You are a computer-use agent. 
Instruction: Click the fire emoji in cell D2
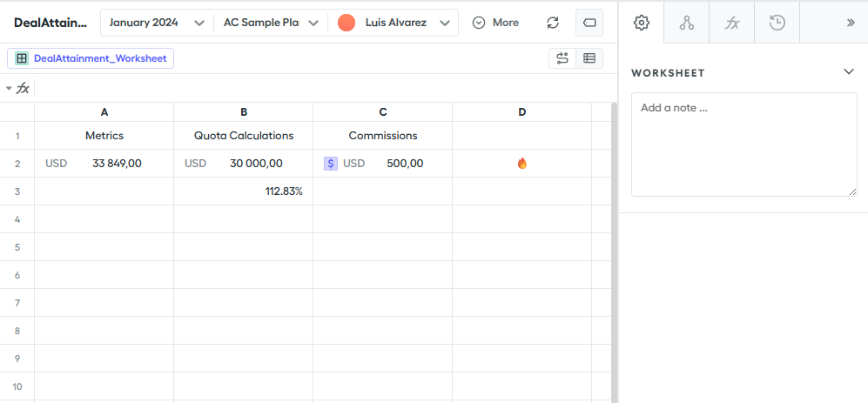tap(522, 164)
